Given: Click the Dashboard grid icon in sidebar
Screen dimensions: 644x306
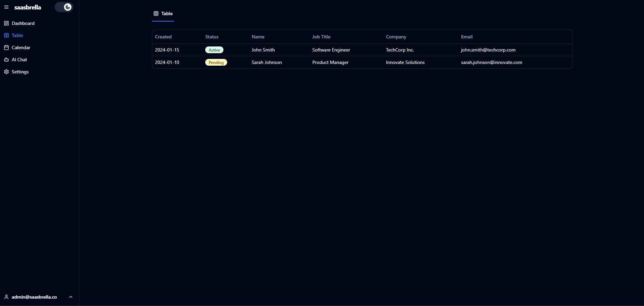Looking at the screenshot, I should click(x=6, y=23).
